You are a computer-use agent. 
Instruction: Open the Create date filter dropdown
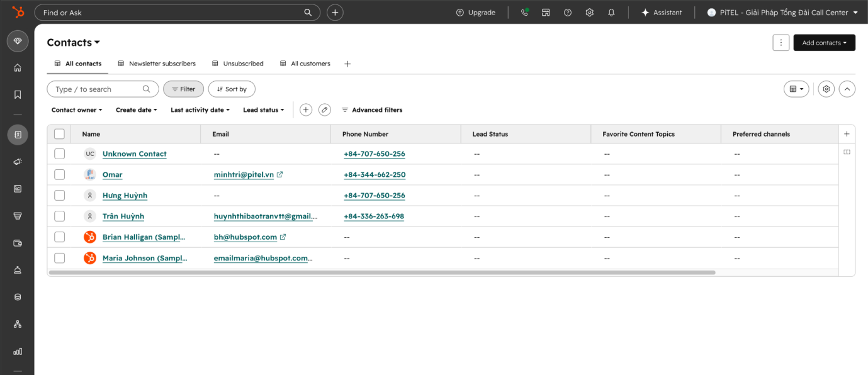137,109
